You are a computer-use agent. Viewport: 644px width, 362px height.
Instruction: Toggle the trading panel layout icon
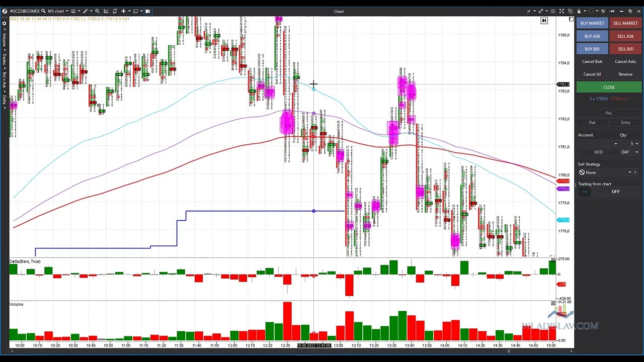coord(147,11)
